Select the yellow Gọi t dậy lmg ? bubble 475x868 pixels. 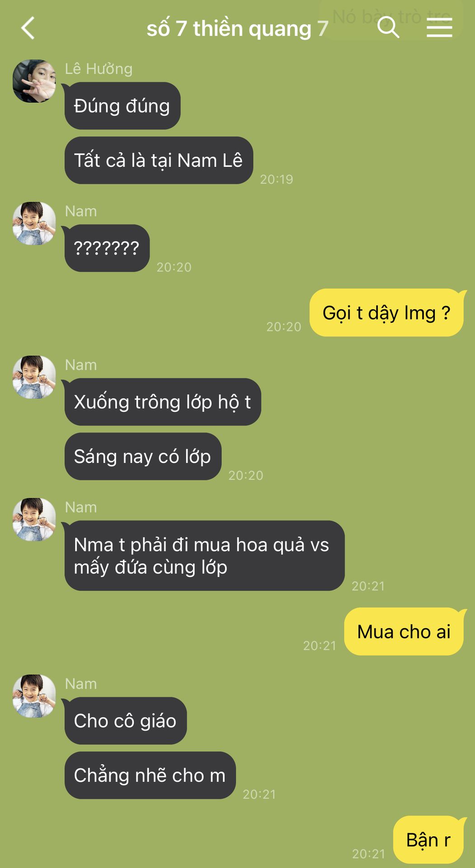387,312
